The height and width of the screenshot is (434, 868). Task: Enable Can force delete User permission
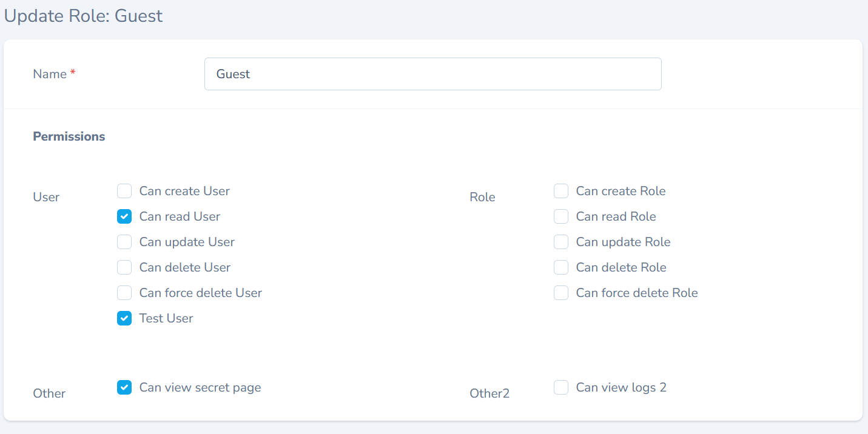(124, 293)
